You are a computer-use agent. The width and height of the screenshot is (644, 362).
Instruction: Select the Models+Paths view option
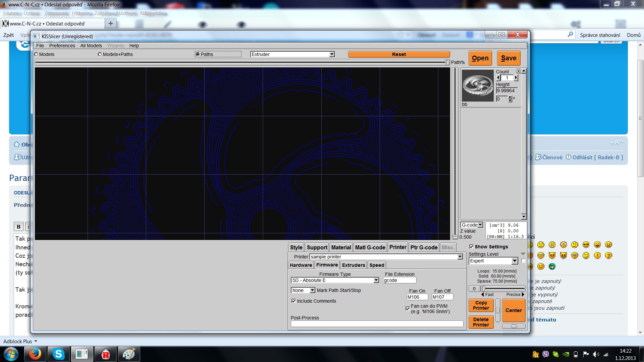tap(100, 54)
